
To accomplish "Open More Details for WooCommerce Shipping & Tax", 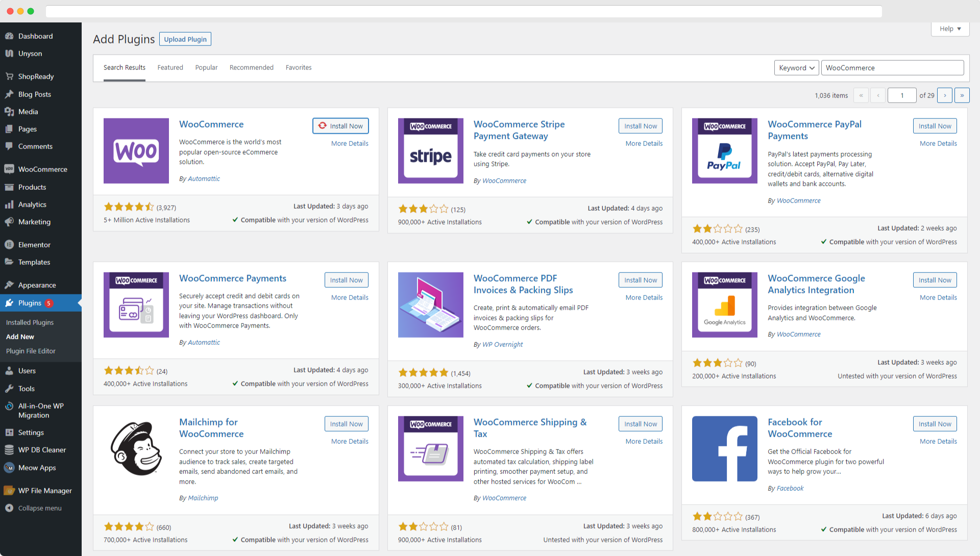I will (x=644, y=441).
